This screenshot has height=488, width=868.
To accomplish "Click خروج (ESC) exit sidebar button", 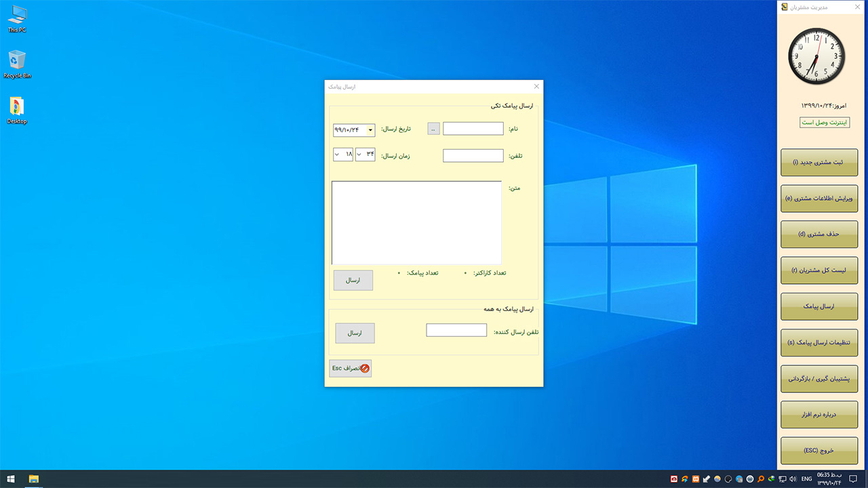I will pos(819,451).
